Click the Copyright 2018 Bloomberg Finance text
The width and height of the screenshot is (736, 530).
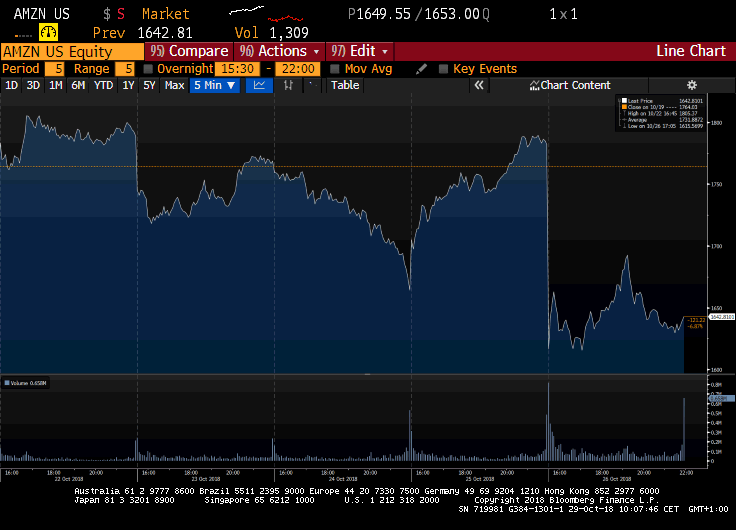[567, 500]
